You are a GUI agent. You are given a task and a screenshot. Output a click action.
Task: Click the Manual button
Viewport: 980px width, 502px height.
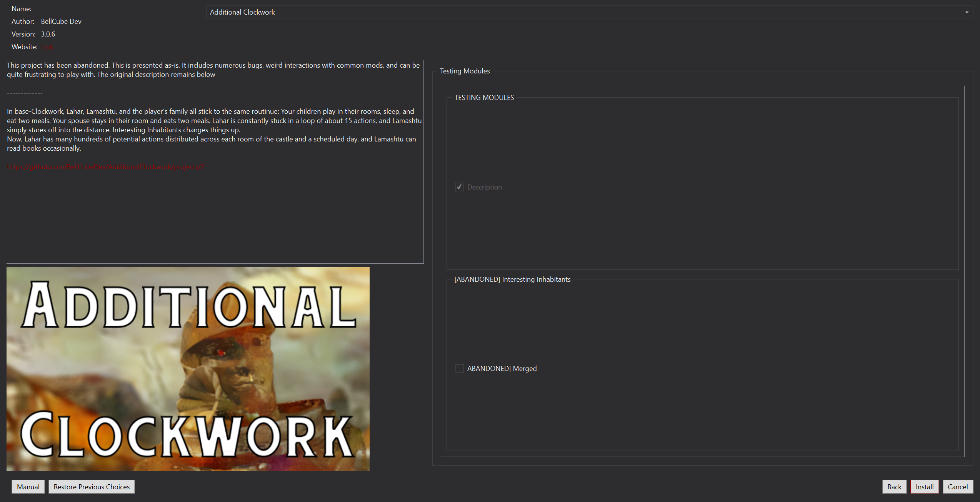[28, 487]
